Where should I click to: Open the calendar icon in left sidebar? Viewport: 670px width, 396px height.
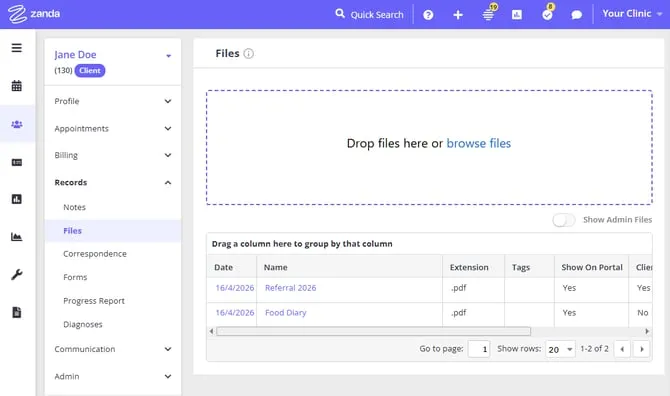(x=17, y=86)
